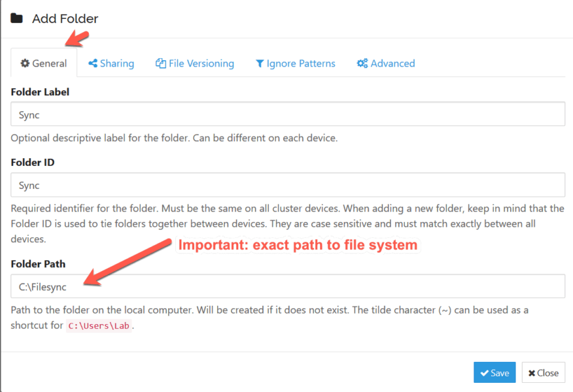Image resolution: width=573 pixels, height=392 pixels.
Task: Click the funnel icon on Ignore Patterns tab
Action: click(x=260, y=63)
